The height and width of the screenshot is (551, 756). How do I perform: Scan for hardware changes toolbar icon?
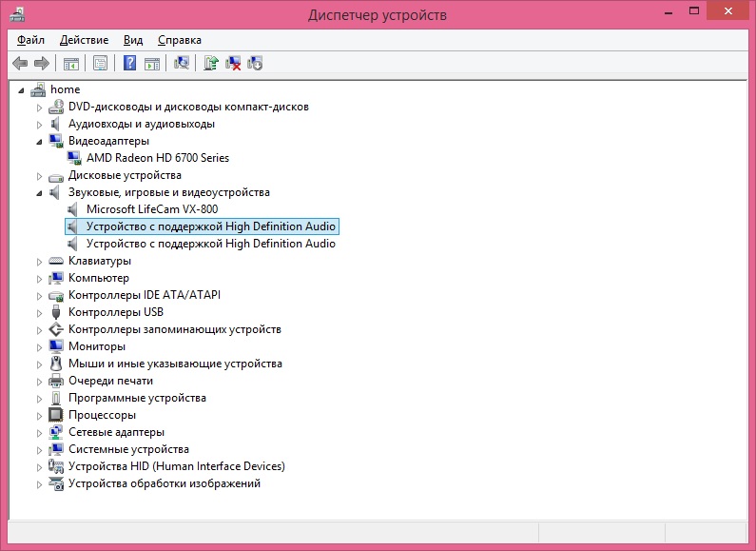[x=182, y=63]
